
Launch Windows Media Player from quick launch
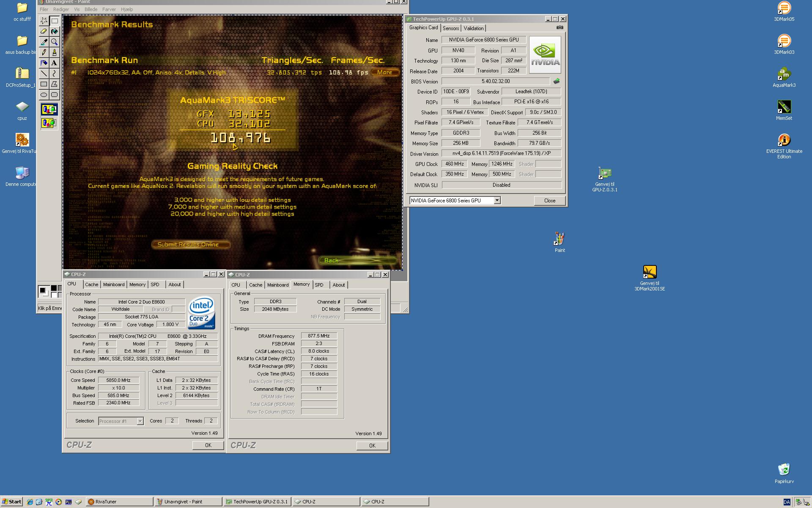[x=59, y=502]
